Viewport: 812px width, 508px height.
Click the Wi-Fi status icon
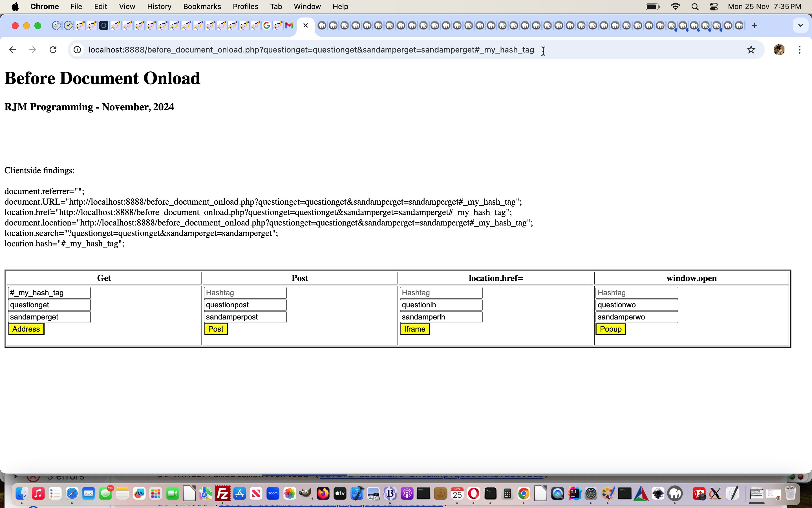675,6
